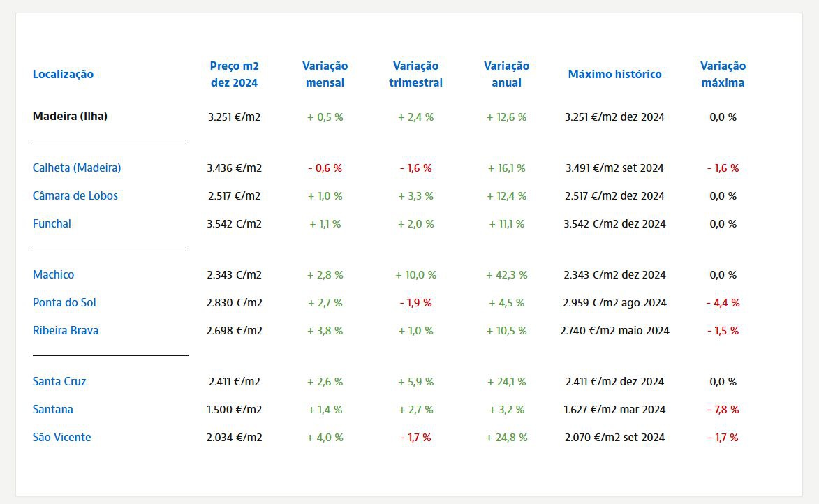Click the Localização column header
The image size is (819, 504).
point(63,75)
